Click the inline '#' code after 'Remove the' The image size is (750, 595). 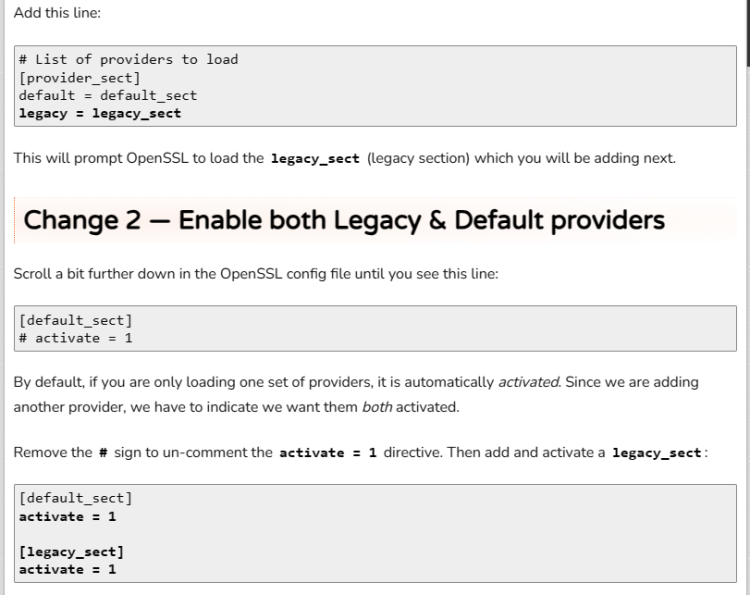point(103,452)
